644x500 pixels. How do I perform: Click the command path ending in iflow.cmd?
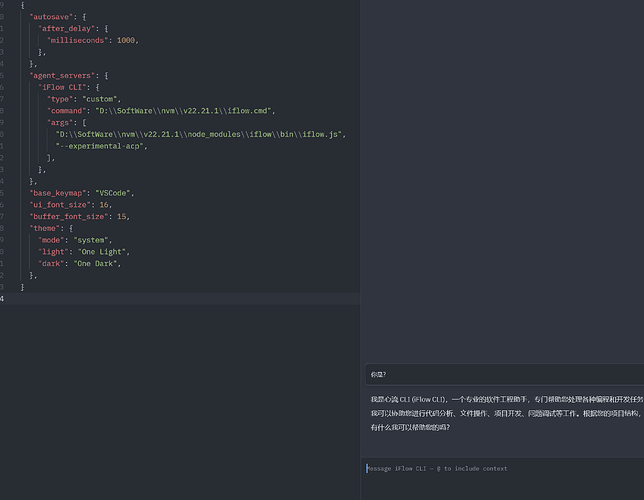click(x=183, y=111)
